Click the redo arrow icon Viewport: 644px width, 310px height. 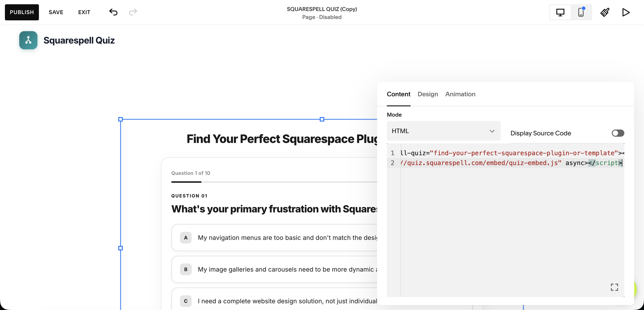pos(133,12)
